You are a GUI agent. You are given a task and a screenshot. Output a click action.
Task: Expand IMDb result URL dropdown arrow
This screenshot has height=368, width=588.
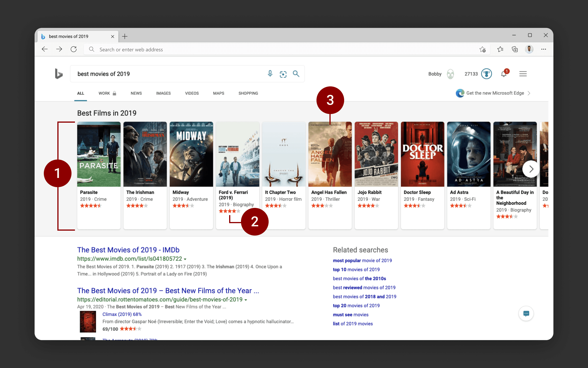[185, 259]
